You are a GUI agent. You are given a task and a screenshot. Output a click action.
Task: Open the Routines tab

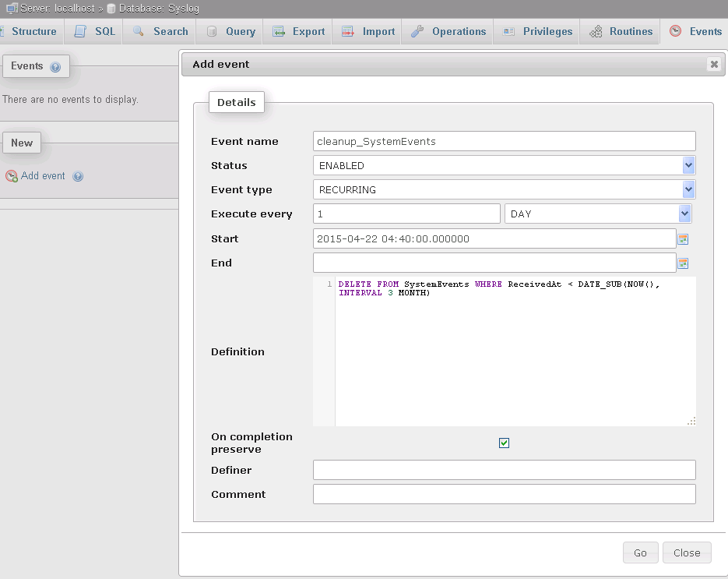[x=621, y=32]
